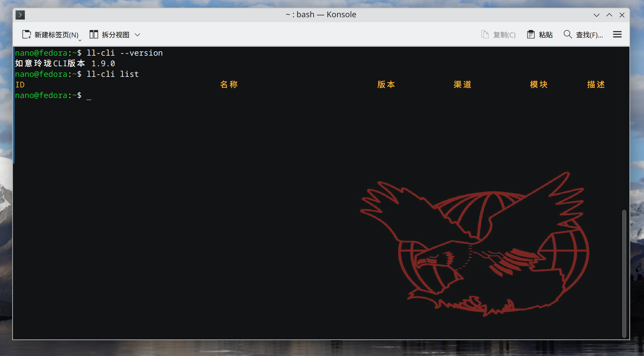Click the 模块 column header text
The width and height of the screenshot is (644, 356).
tap(539, 85)
